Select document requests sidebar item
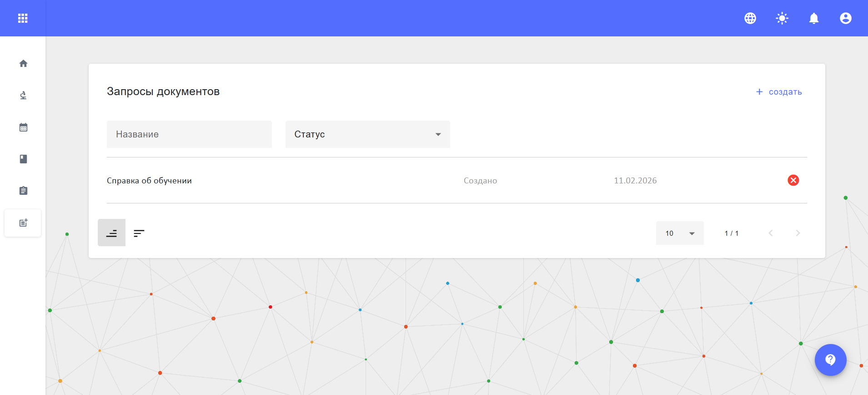The image size is (868, 395). click(23, 223)
